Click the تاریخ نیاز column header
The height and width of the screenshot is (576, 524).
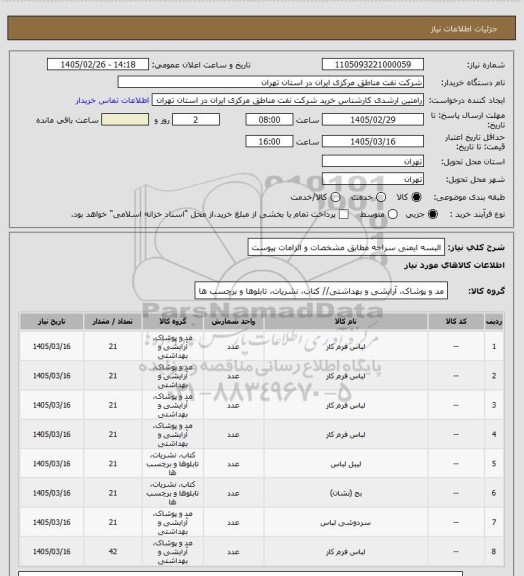click(52, 321)
